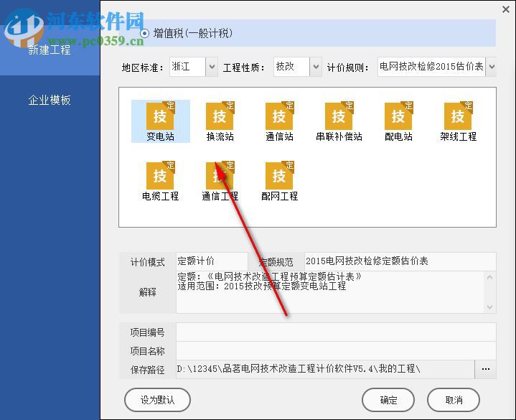This screenshot has height=420, width=516.
Task: Confirm with the 确定 button
Action: (388, 400)
